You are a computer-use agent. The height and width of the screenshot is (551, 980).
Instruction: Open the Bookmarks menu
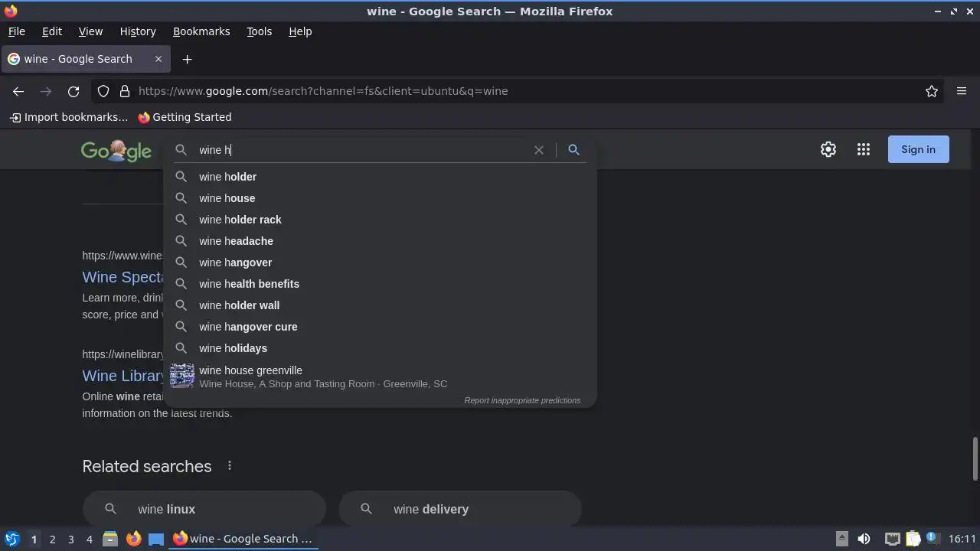[201, 31]
